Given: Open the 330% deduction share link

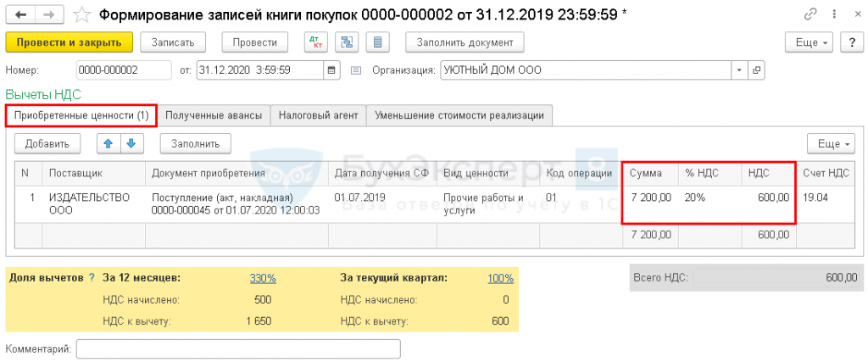Looking at the screenshot, I should coord(262,278).
